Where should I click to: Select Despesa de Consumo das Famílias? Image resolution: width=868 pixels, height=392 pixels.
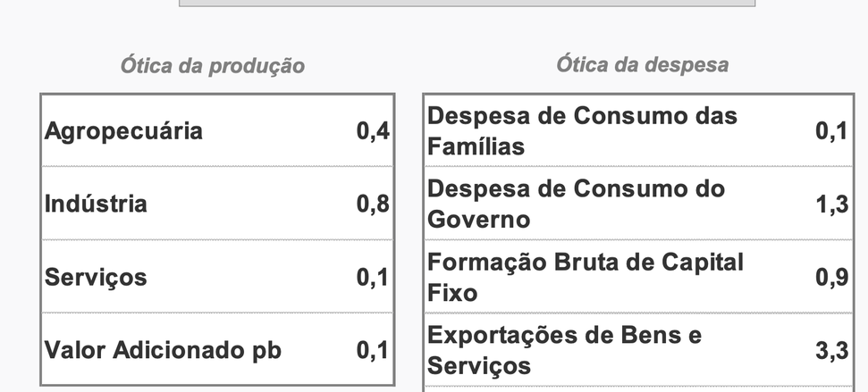coord(582,131)
